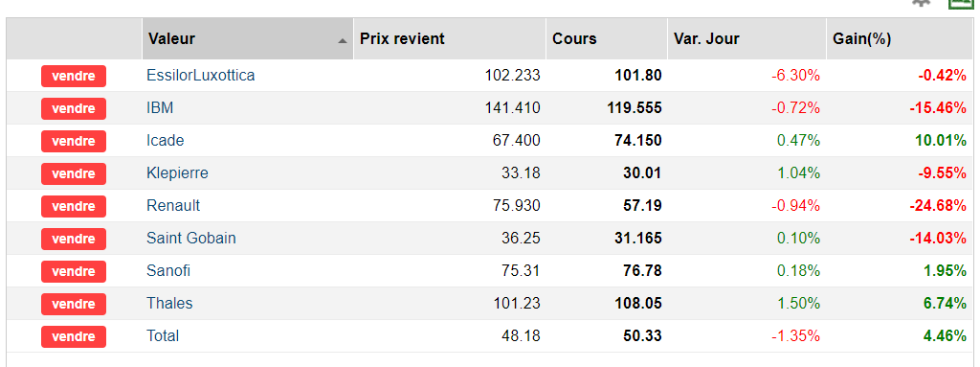Open the EssilorLuxottica stock link
The width and height of the screenshot is (980, 367).
coord(201,76)
